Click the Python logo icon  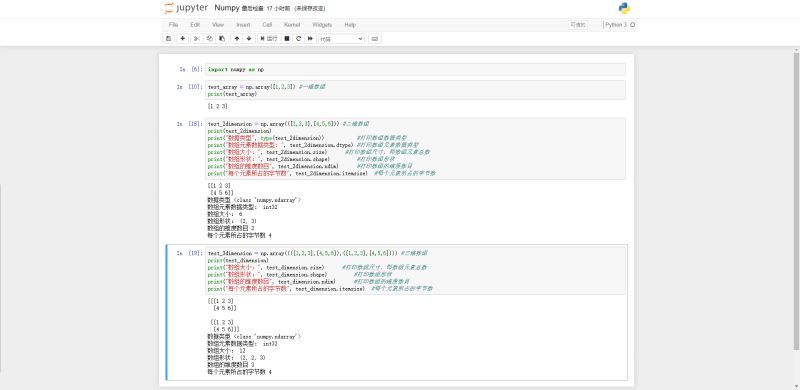tap(624, 8)
